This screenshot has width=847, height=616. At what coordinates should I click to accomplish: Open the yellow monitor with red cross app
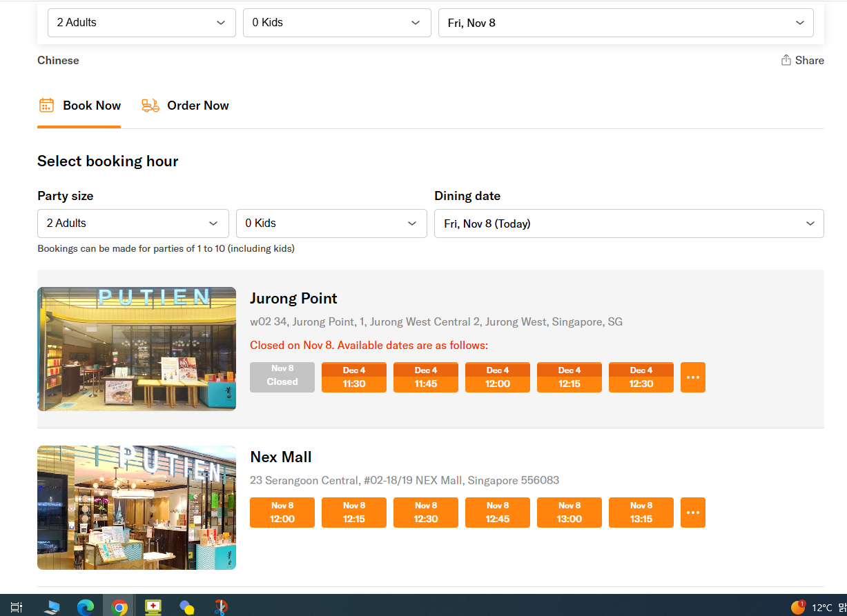coord(153,608)
